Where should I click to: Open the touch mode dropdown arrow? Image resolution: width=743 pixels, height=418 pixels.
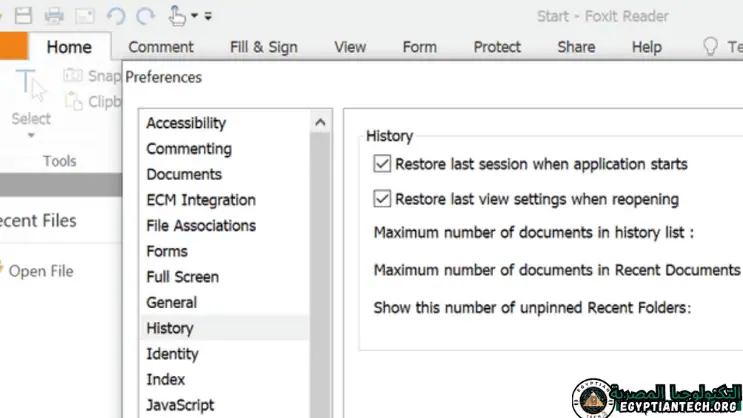[194, 16]
